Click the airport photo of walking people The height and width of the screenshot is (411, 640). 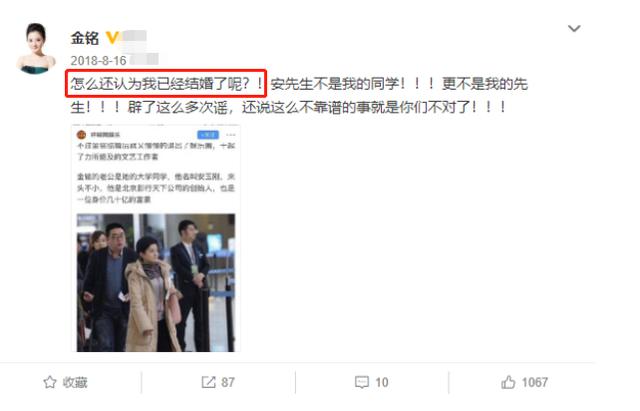pyautogui.click(x=156, y=282)
